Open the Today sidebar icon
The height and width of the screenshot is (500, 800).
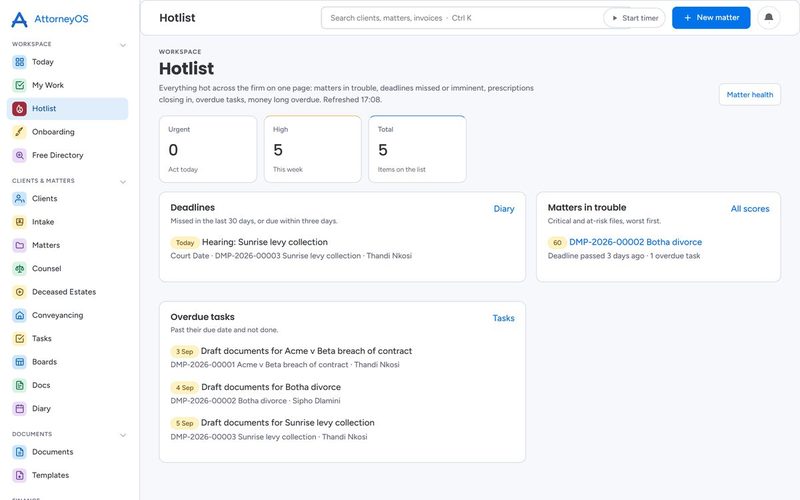[x=19, y=62]
